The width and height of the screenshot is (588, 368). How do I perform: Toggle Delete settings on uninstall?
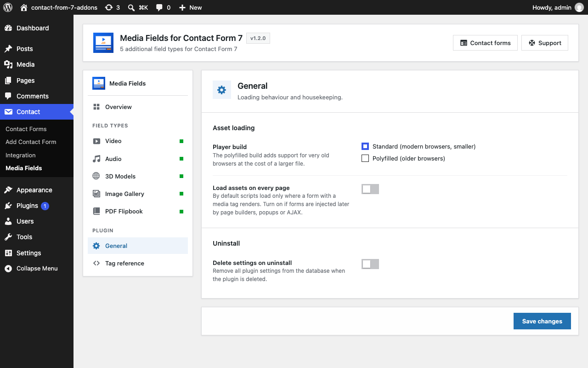pos(370,264)
